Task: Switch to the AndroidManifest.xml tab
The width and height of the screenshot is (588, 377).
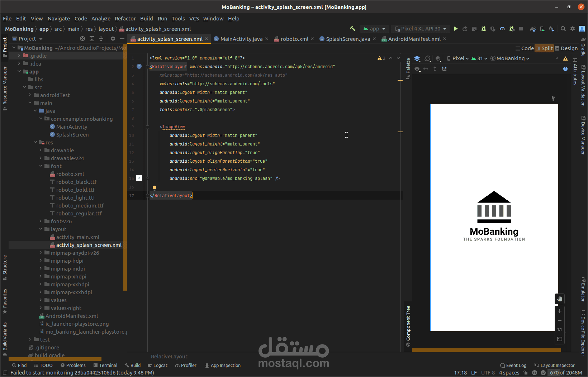Action: click(414, 39)
